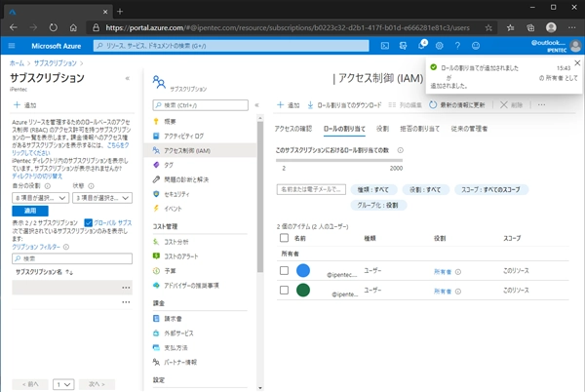
Task: Open the 種類 : すべて filter
Action: click(x=373, y=190)
